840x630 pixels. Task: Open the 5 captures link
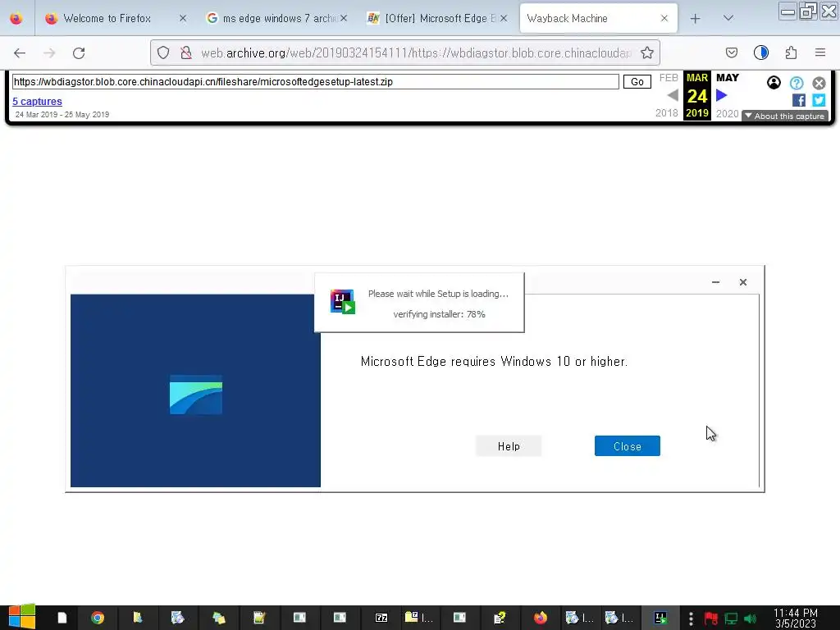point(38,101)
